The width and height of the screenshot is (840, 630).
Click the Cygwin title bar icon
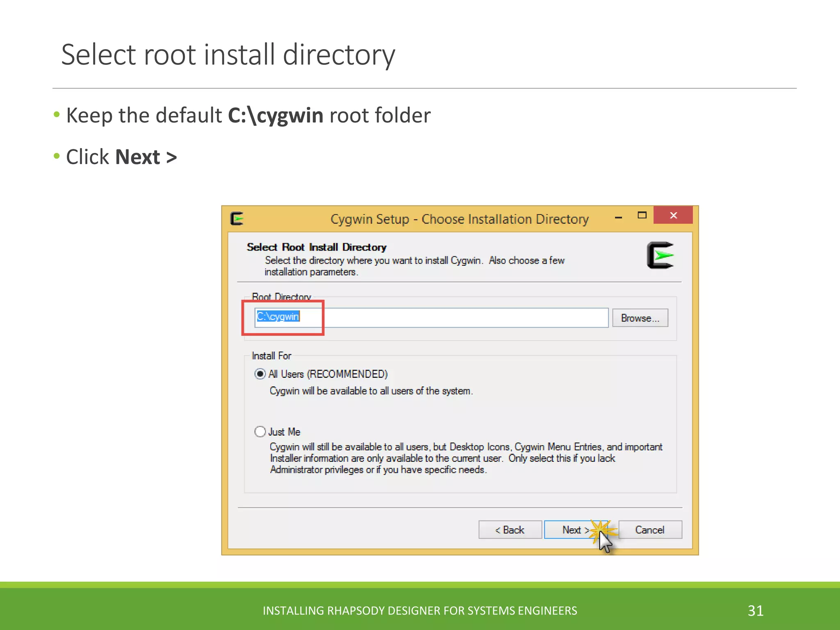click(237, 218)
